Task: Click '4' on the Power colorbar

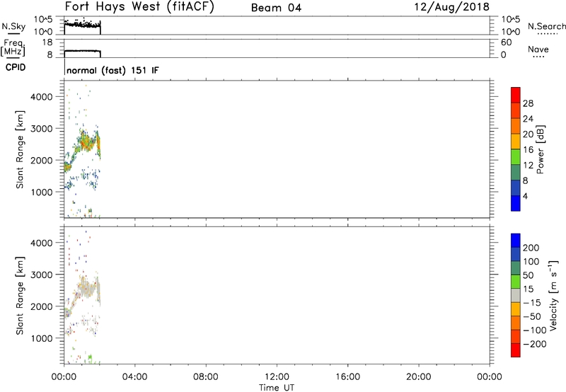Action: pyautogui.click(x=525, y=197)
